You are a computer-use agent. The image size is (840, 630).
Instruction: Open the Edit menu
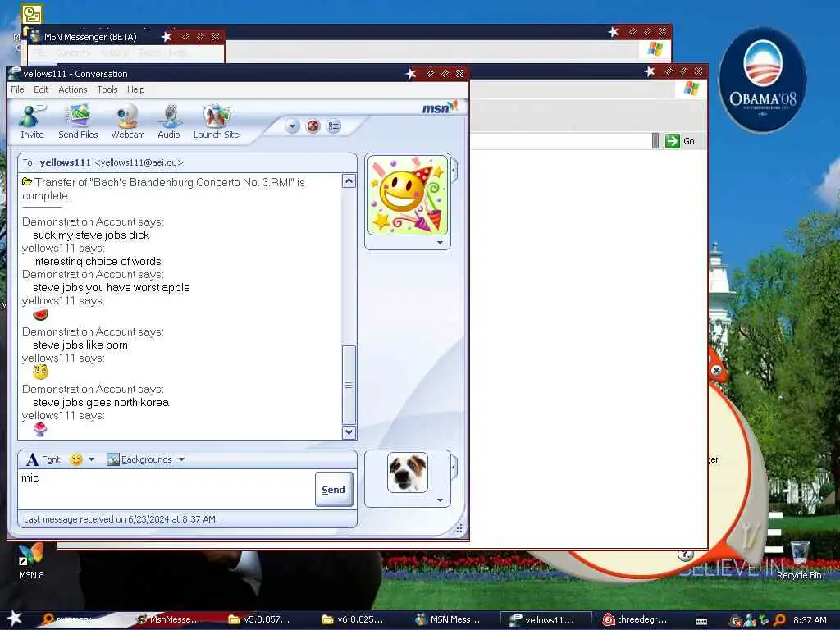coord(41,89)
